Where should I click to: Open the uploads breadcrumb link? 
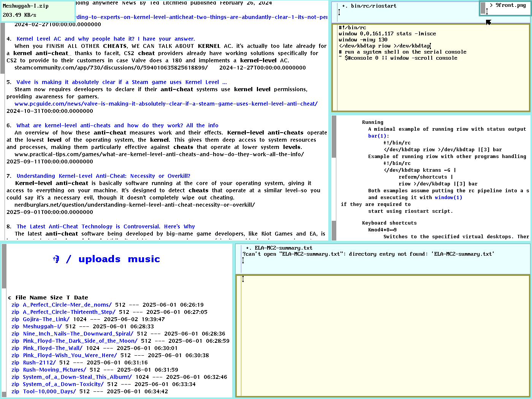99,259
